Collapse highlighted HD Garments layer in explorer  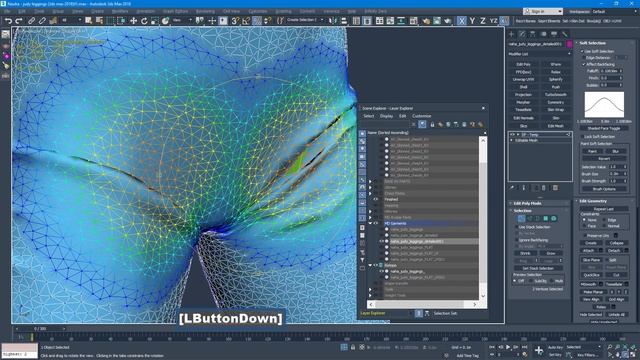coord(370,223)
